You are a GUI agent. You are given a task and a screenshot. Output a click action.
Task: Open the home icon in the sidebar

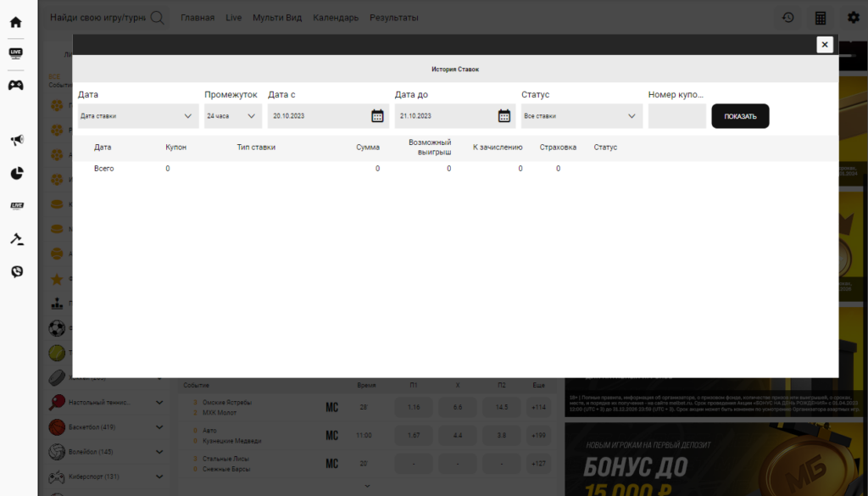[x=15, y=22]
